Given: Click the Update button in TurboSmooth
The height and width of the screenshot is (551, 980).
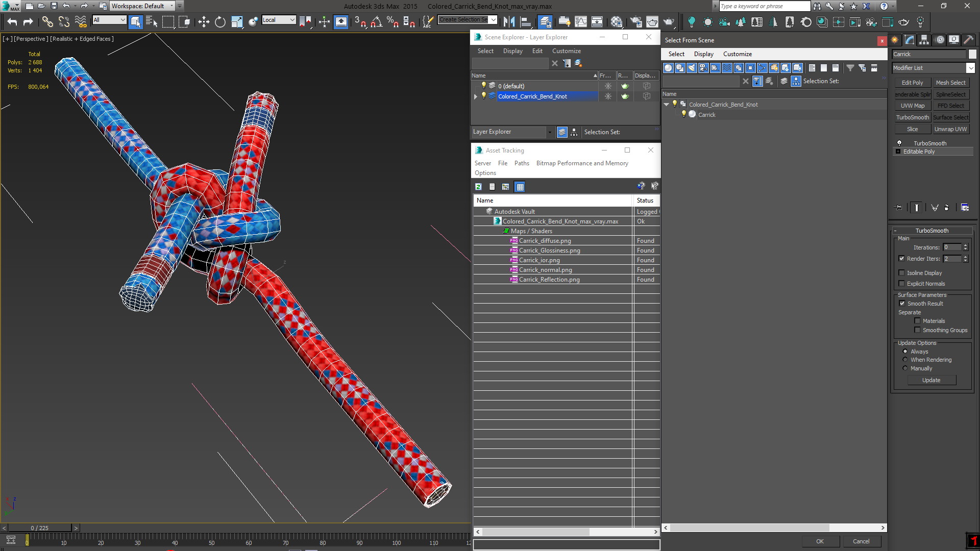Looking at the screenshot, I should pyautogui.click(x=931, y=380).
